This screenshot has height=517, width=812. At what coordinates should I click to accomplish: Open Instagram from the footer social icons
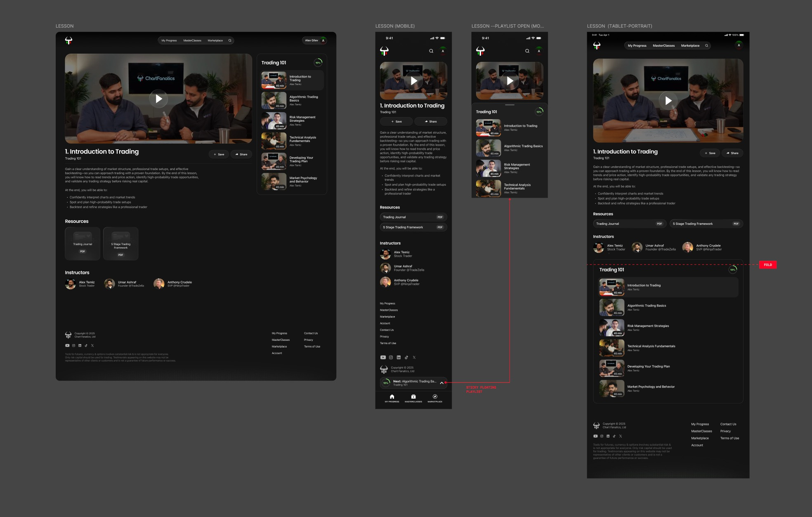tap(73, 345)
